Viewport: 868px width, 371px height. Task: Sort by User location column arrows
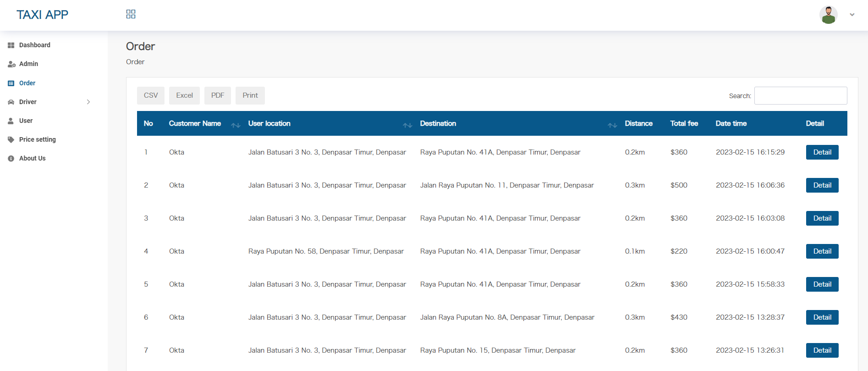(x=407, y=125)
